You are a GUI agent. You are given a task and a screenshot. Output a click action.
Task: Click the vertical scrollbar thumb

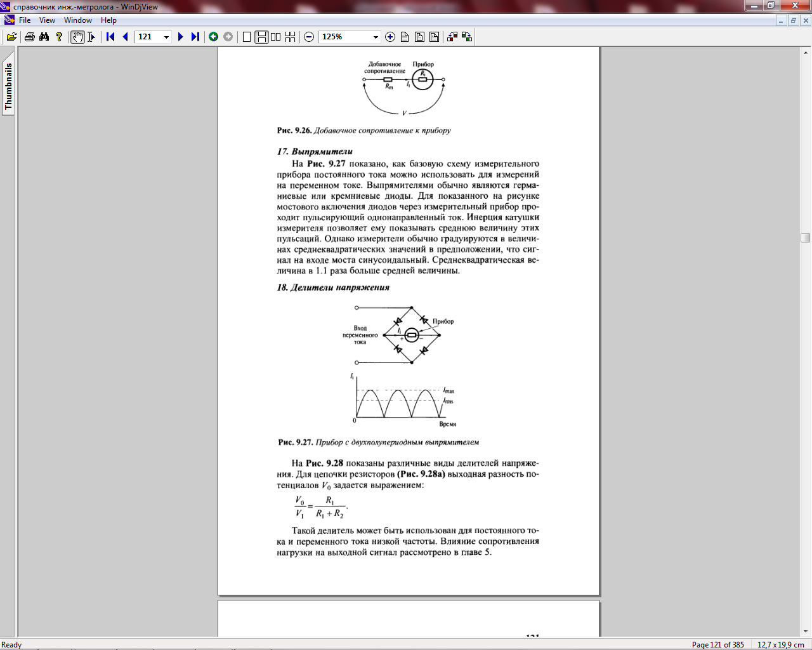coord(806,238)
